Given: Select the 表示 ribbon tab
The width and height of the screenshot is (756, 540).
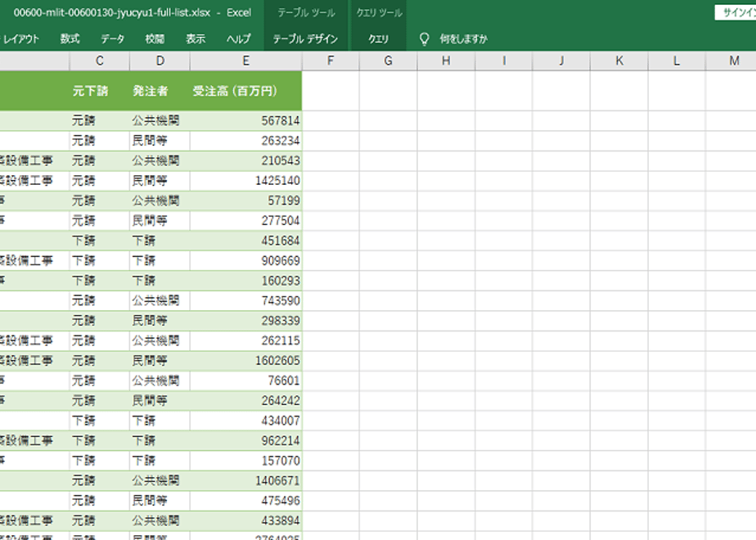Looking at the screenshot, I should tap(196, 39).
